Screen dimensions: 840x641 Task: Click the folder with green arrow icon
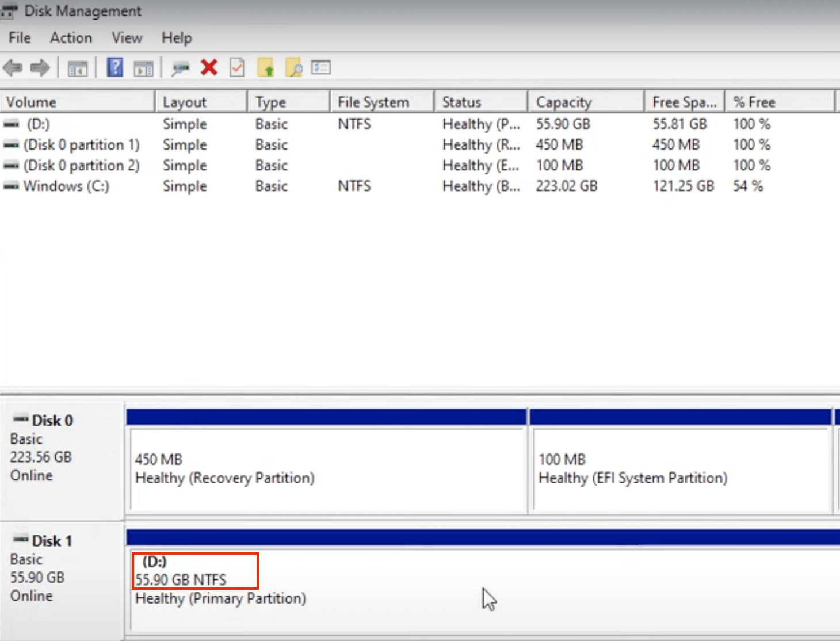pyautogui.click(x=266, y=68)
